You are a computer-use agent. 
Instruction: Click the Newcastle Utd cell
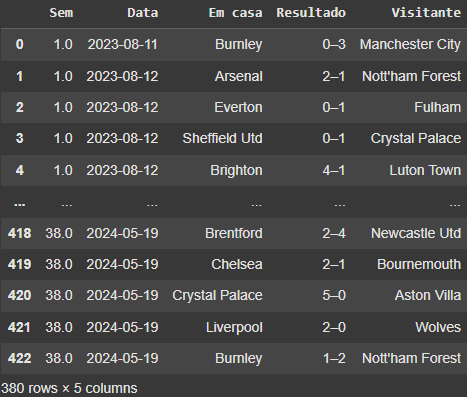coord(416,233)
